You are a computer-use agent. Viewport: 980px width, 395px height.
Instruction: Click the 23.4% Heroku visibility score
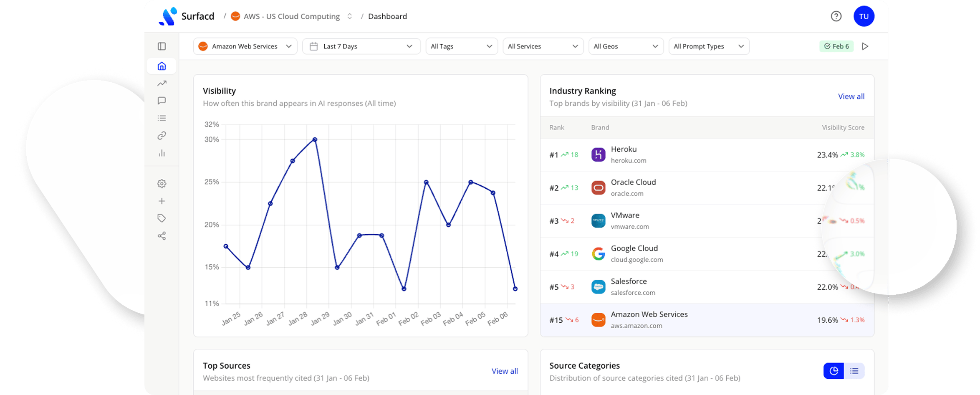(x=827, y=155)
